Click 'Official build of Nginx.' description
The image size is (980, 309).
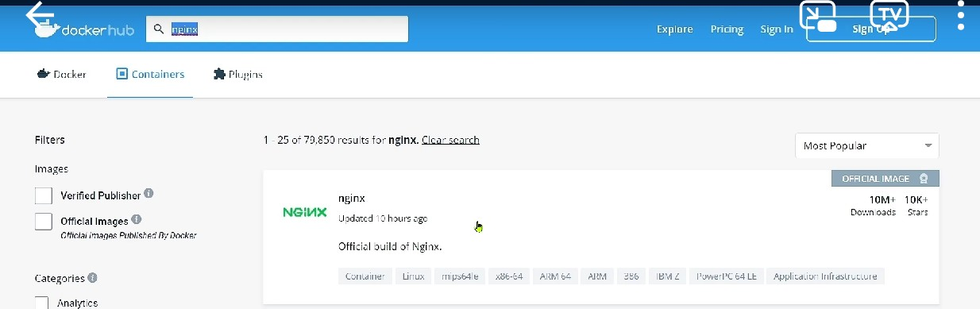pos(390,246)
